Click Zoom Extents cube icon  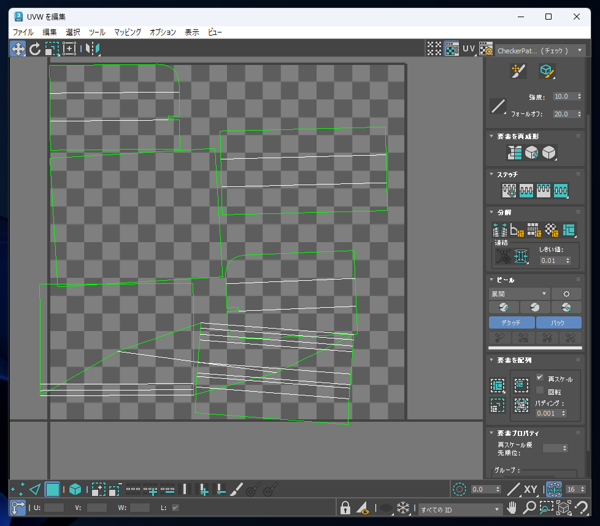tap(564, 508)
